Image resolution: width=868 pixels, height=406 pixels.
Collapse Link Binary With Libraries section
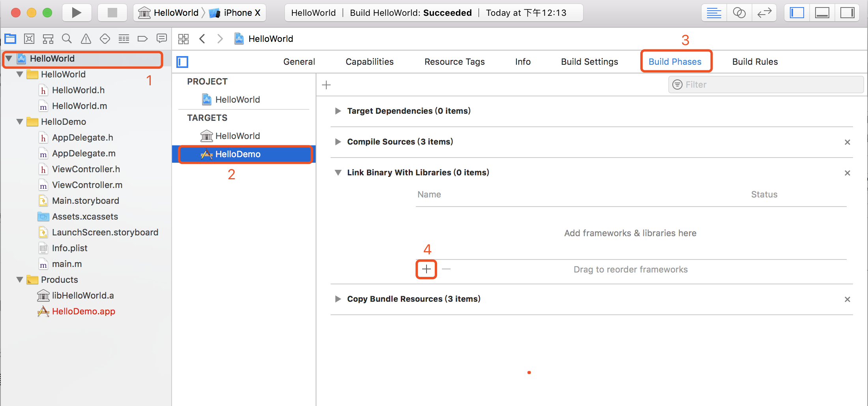338,173
